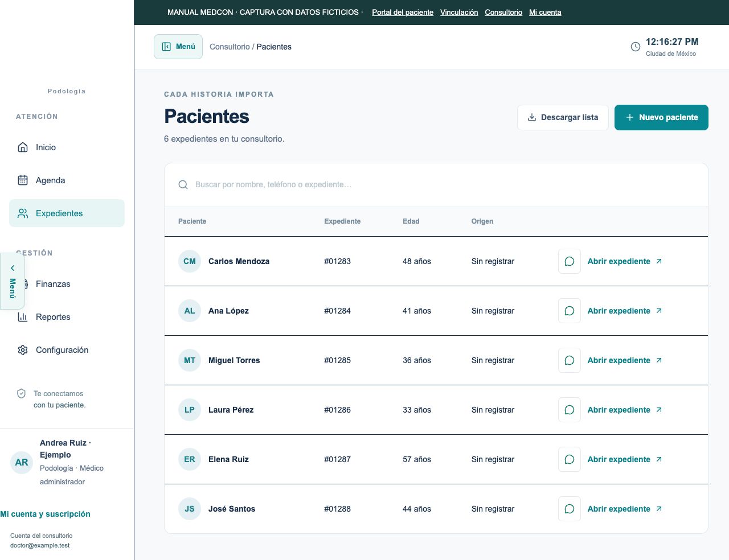Toggle the Menú button in header

coord(178,47)
